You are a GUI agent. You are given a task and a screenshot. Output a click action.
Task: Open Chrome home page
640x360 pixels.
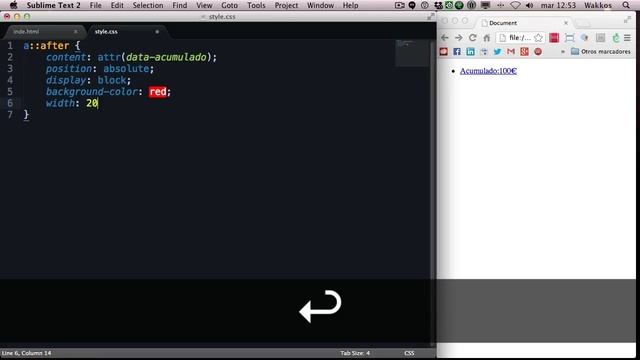click(x=487, y=38)
